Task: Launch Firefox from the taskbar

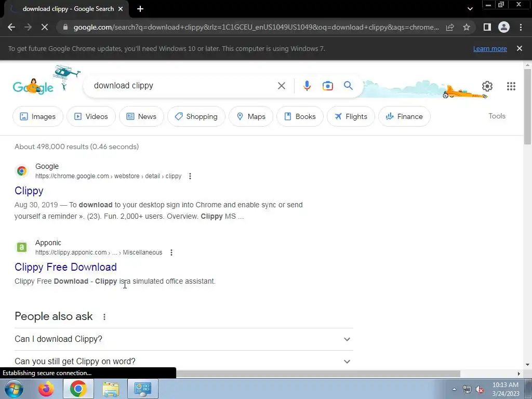Action: tap(46, 389)
